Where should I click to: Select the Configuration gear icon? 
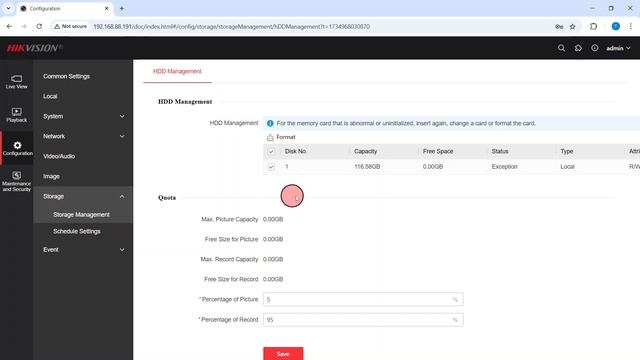17,145
